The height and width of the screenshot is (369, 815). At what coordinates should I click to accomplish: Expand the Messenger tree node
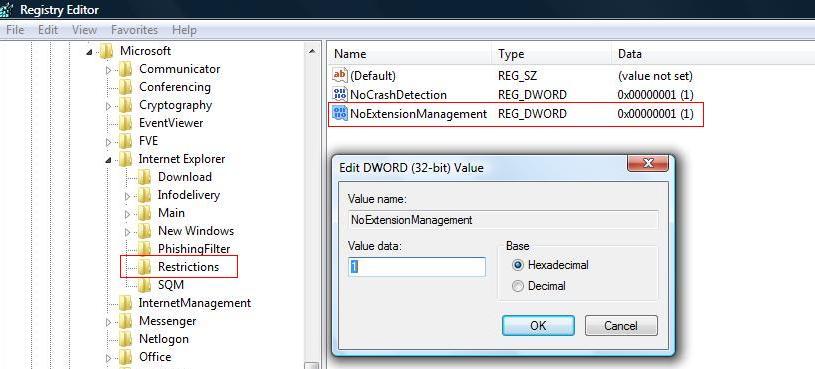tap(108, 322)
